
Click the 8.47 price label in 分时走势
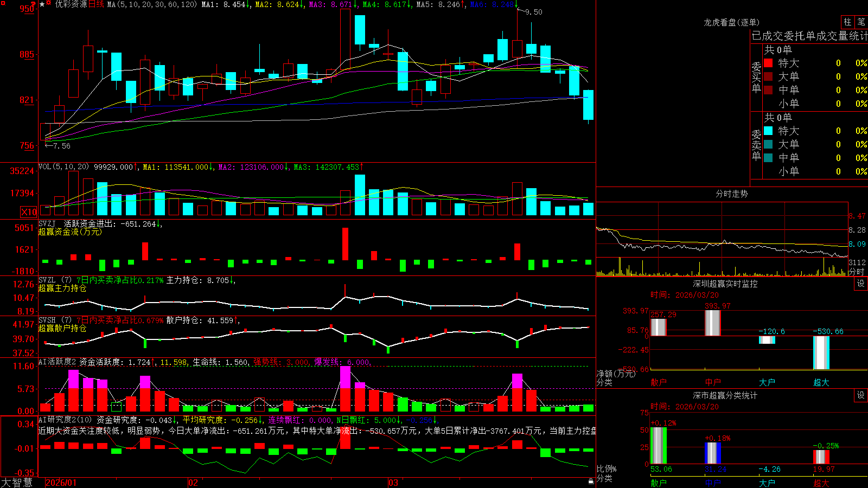click(x=857, y=216)
